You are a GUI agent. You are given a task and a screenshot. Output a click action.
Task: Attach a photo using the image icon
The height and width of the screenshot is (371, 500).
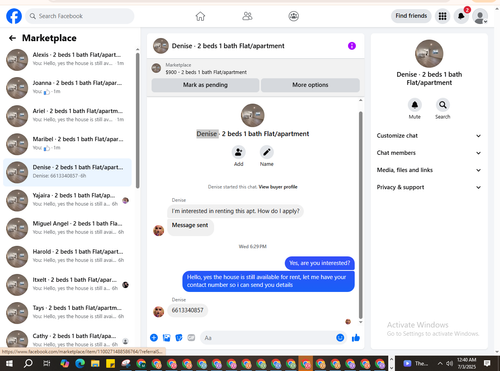point(166,338)
